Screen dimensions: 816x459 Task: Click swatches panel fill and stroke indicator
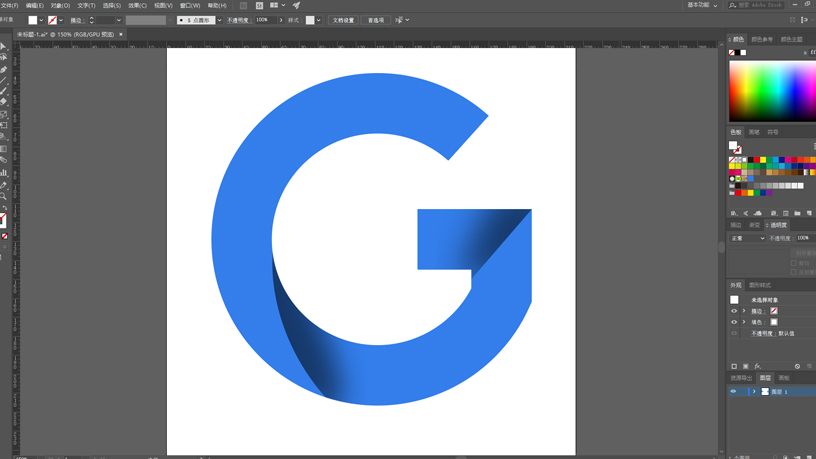coord(735,147)
